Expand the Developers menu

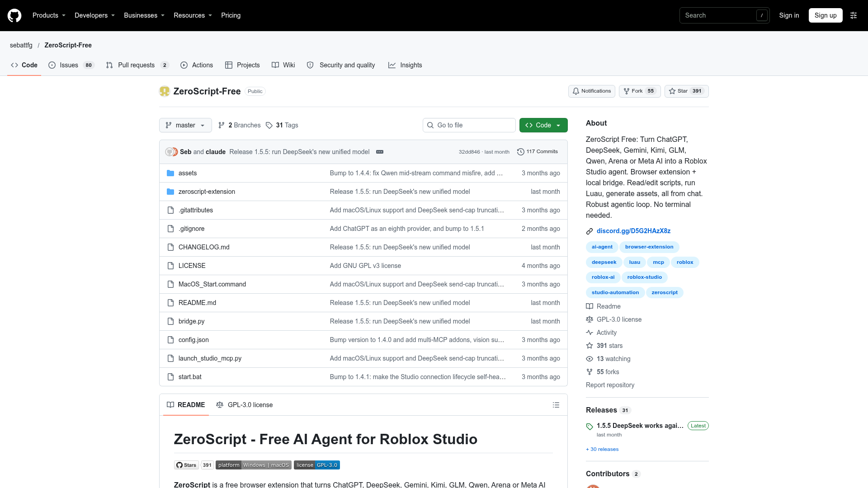pos(94,15)
